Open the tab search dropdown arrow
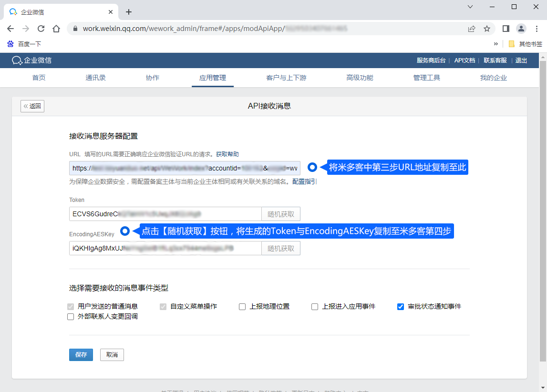The width and height of the screenshot is (547, 392). click(x=470, y=7)
